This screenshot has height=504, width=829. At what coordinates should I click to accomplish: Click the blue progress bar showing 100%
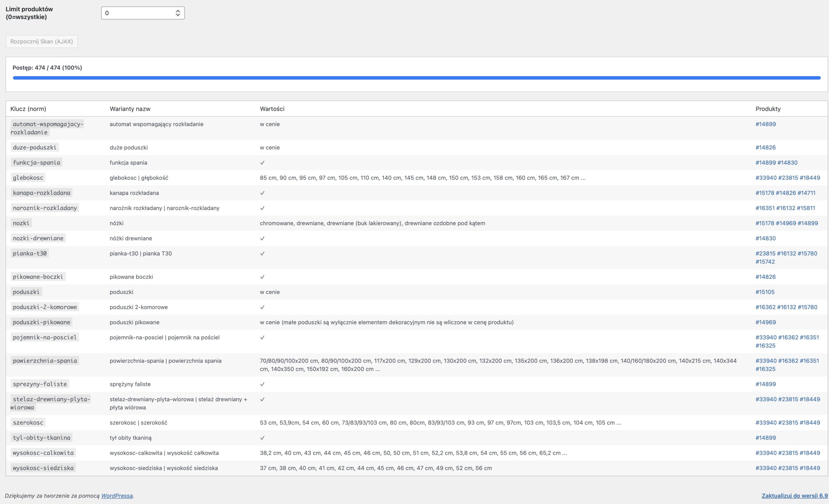point(414,77)
